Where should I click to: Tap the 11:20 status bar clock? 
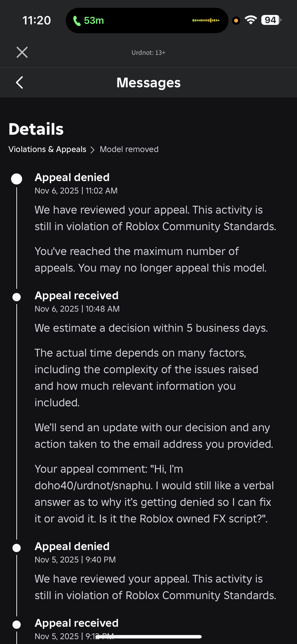(37, 20)
